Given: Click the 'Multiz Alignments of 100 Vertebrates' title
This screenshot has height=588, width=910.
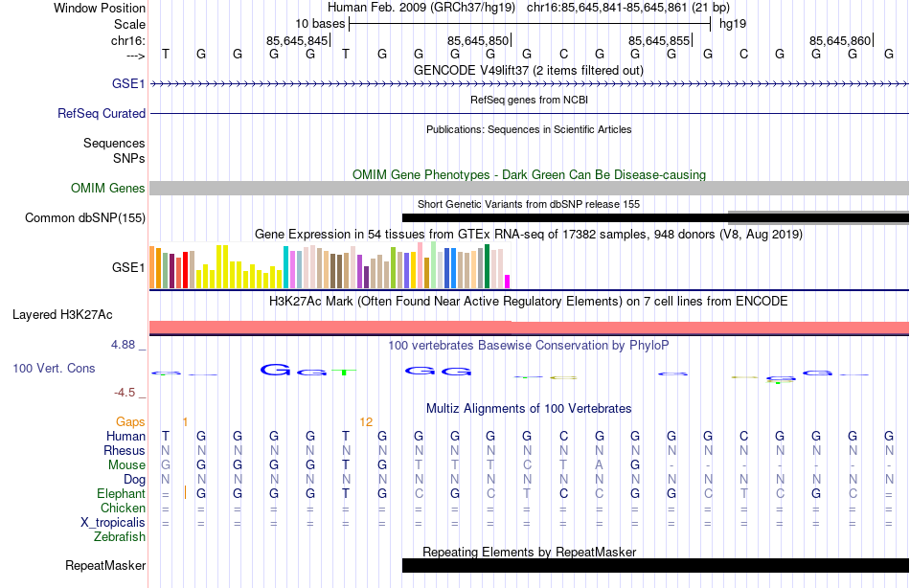Looking at the screenshot, I should 529,408.
